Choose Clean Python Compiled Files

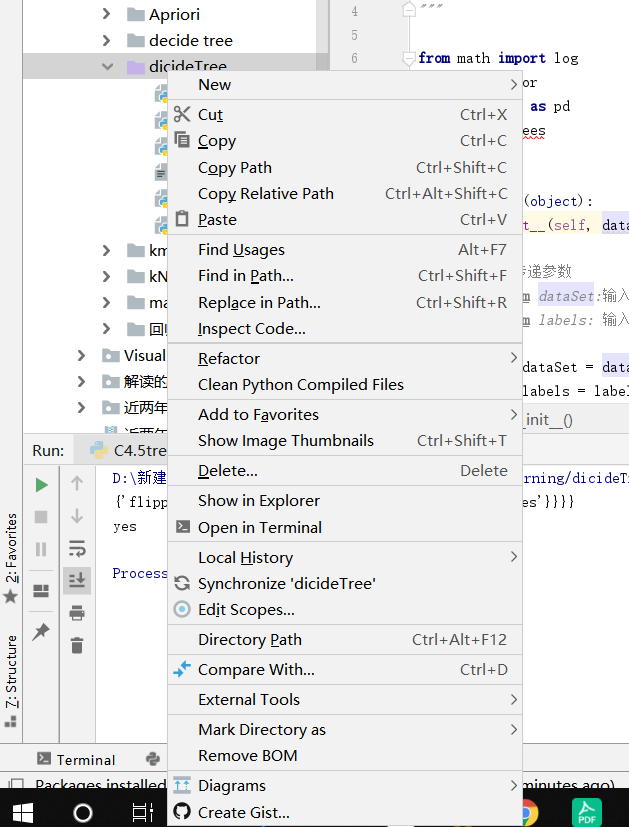pyautogui.click(x=345, y=384)
